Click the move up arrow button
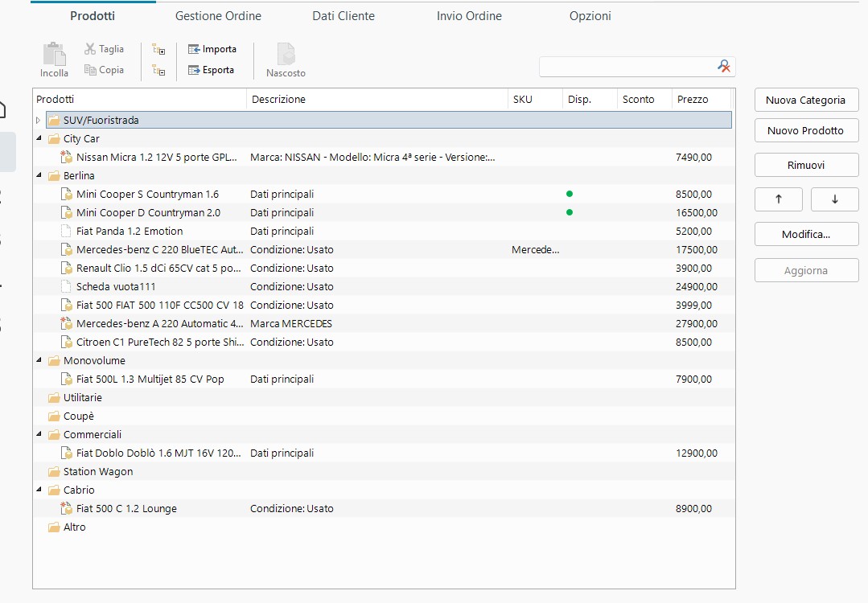The image size is (868, 603). pyautogui.click(x=778, y=199)
